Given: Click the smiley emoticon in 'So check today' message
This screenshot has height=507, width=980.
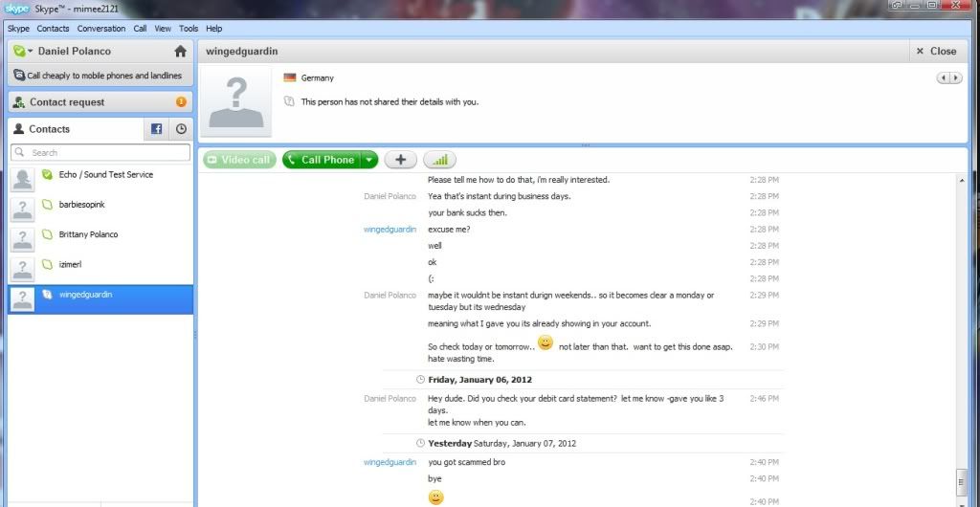Looking at the screenshot, I should click(546, 342).
